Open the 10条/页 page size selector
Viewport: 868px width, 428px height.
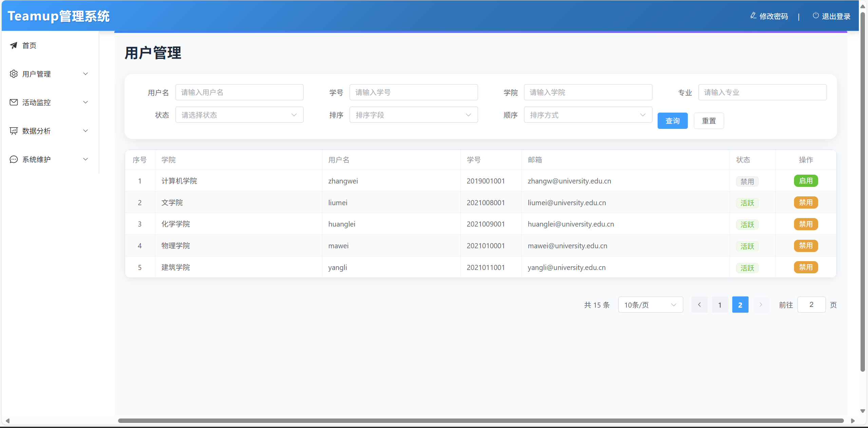650,305
